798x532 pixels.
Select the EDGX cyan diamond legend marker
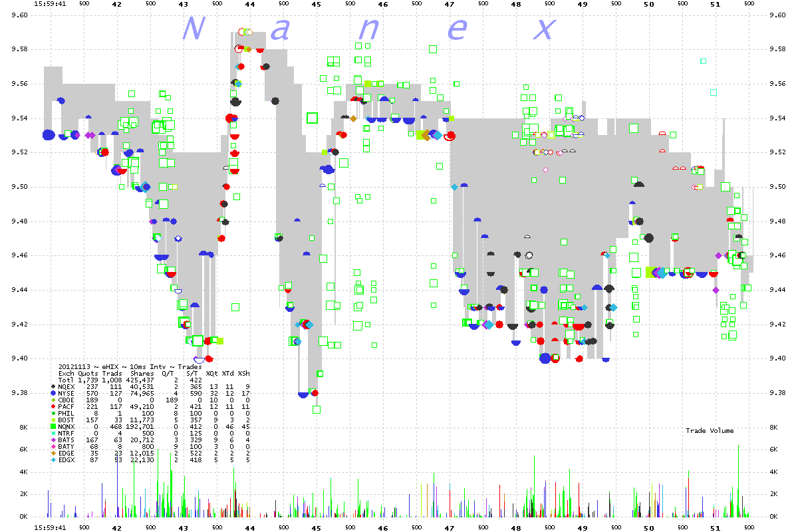pos(53,459)
